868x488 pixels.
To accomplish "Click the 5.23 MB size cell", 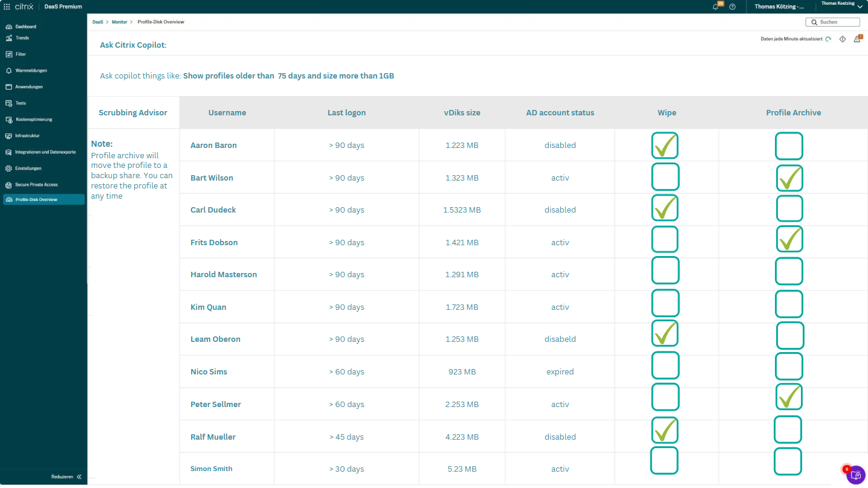I will click(x=462, y=469).
